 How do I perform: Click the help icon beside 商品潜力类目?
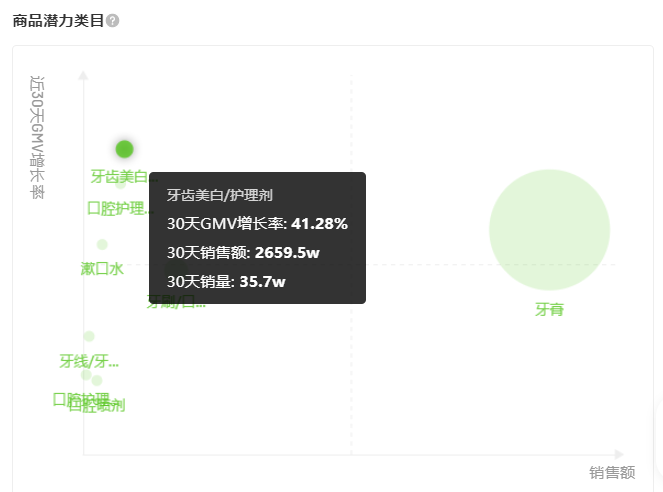pos(112,21)
